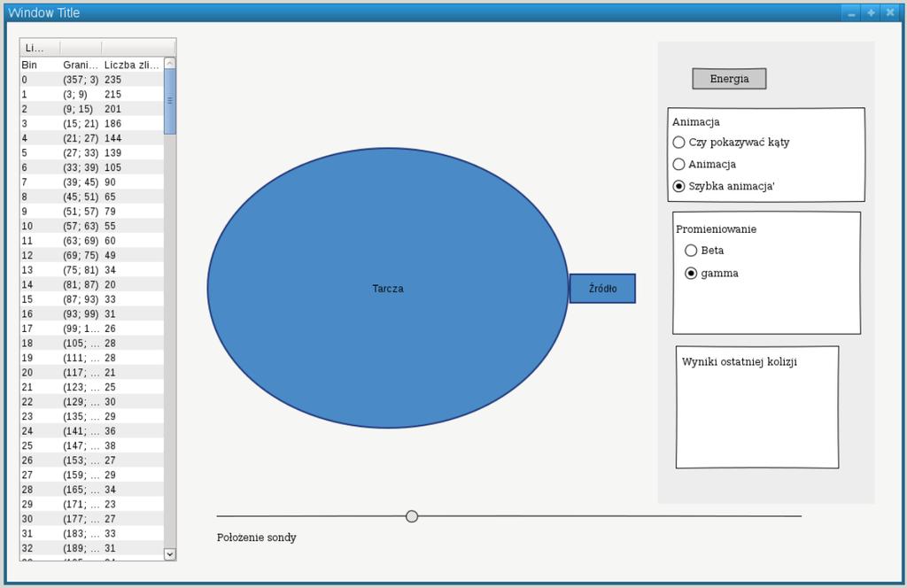Screen dimensions: 907x588
Task: Click the 'Promieniowanie' group label
Action: [x=716, y=229]
